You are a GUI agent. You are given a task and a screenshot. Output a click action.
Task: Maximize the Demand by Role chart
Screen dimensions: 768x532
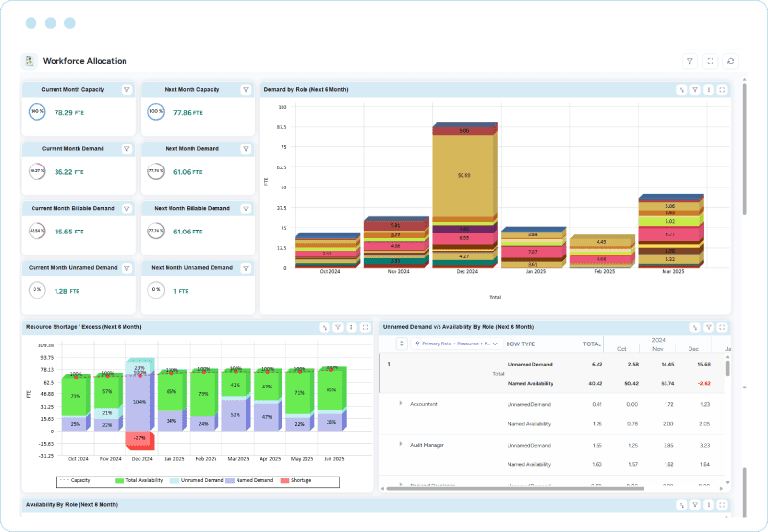[x=722, y=90]
